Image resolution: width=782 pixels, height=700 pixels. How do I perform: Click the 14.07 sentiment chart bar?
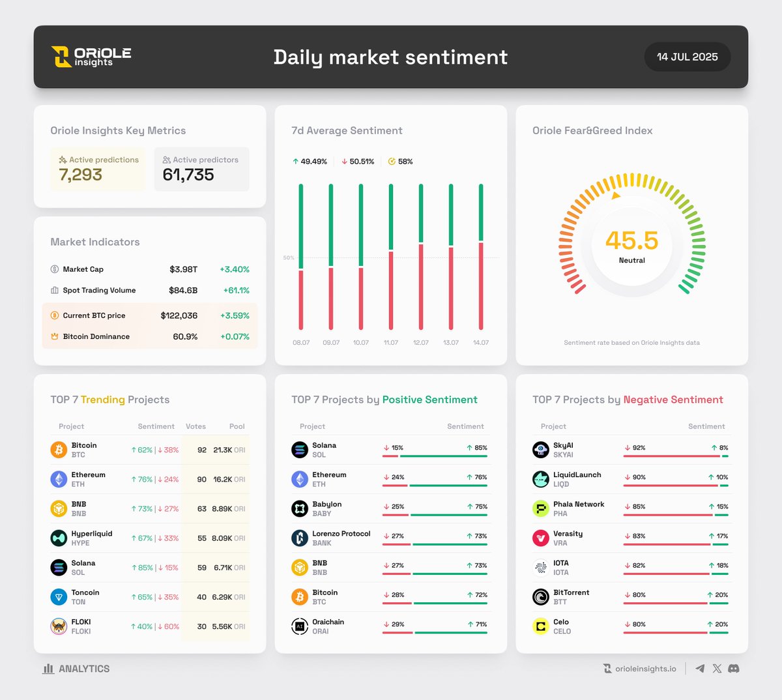481,257
